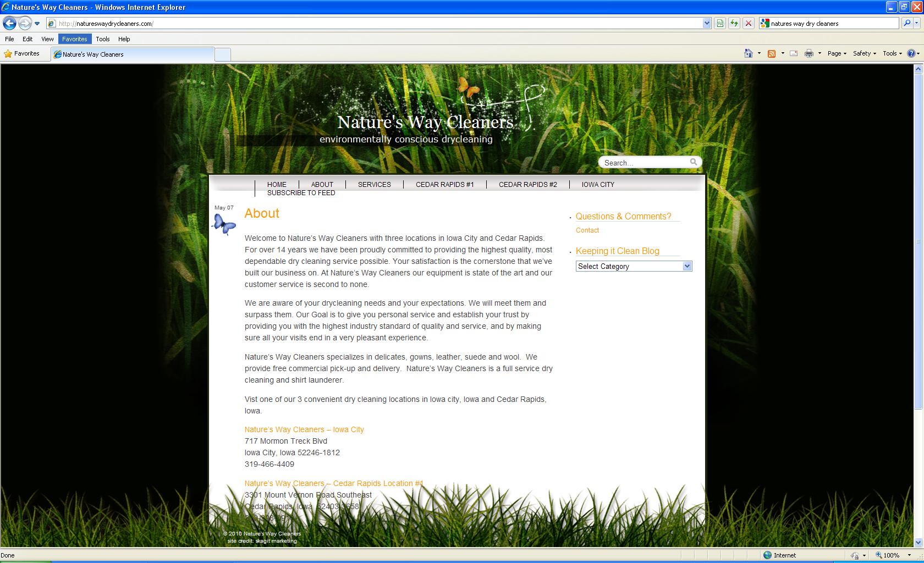Open the recent pages dropdown arrow
Viewport: 924px width, 563px height.
click(37, 24)
